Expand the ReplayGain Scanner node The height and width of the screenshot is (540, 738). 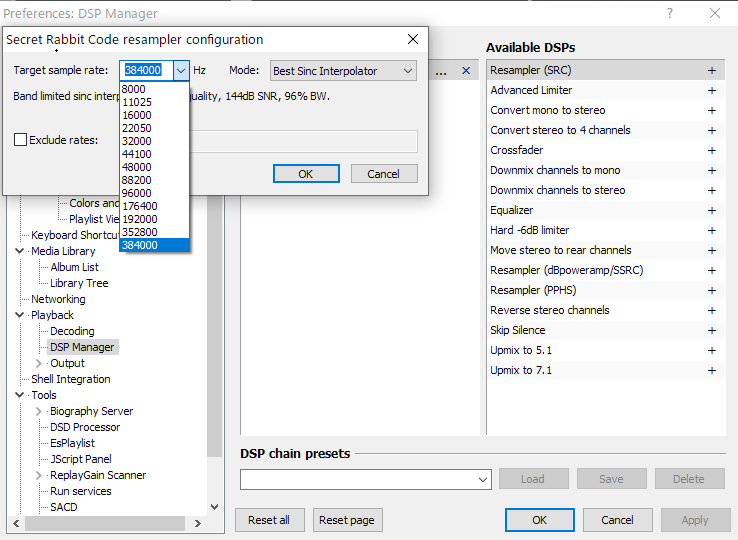[x=39, y=475]
